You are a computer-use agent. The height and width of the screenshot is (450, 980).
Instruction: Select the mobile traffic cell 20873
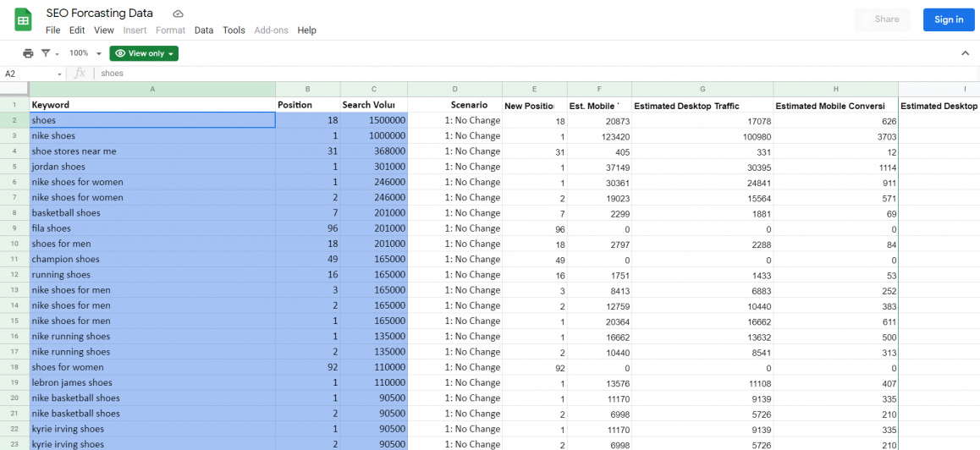[599, 121]
